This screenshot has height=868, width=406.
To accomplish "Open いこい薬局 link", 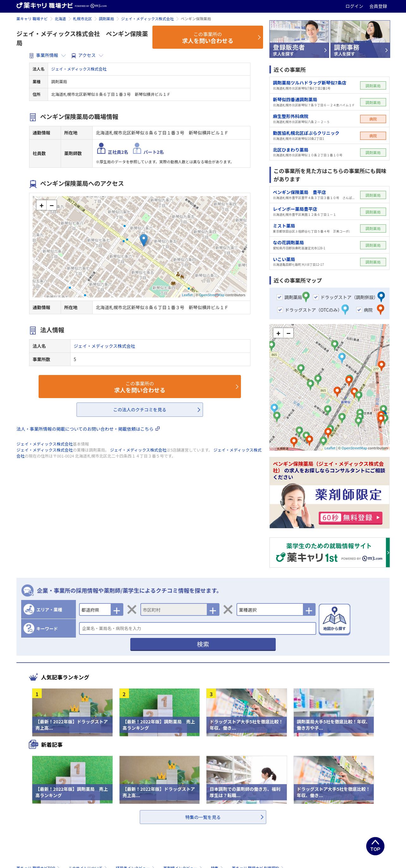I will coord(284,259).
